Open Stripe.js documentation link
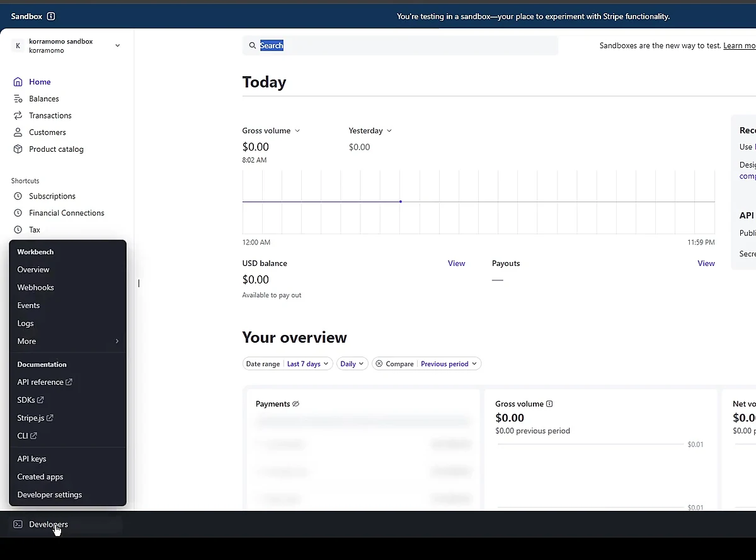 coord(35,418)
